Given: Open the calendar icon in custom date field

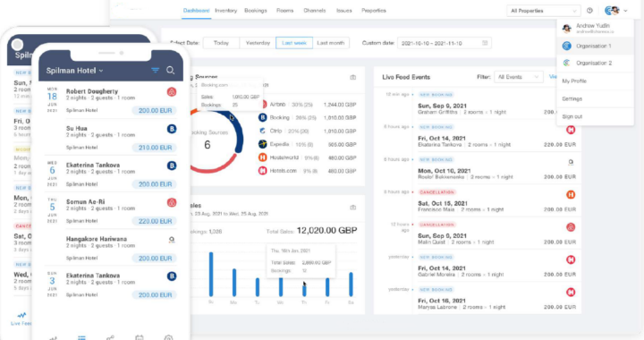Looking at the screenshot, I should coord(485,43).
